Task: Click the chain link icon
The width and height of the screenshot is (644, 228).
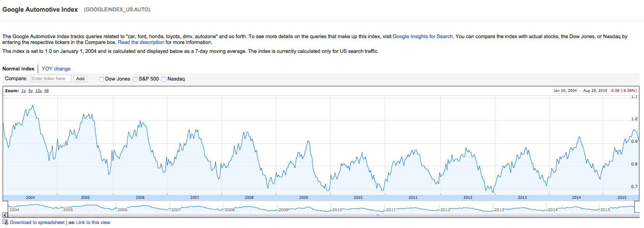Action: (x=72, y=223)
